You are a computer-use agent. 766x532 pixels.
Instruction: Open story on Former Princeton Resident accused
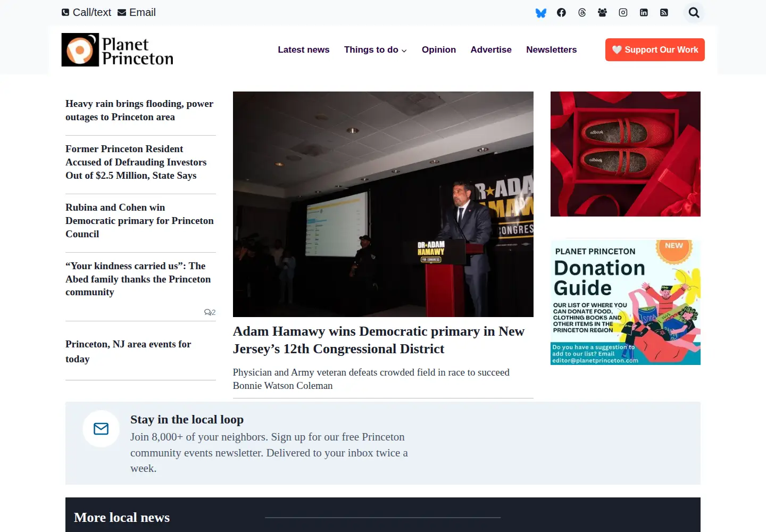[136, 162]
